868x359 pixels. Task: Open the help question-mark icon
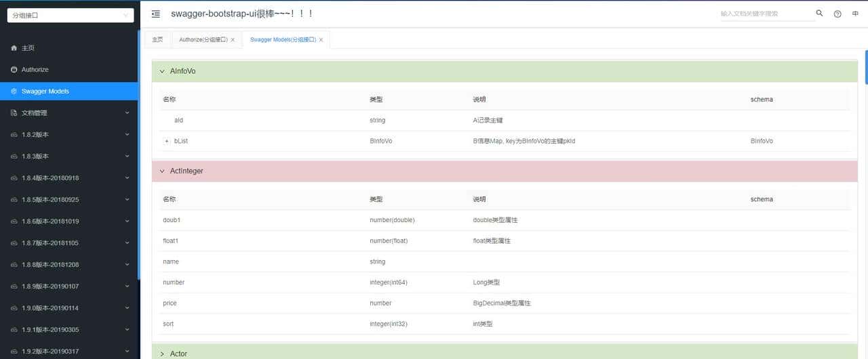click(x=837, y=14)
